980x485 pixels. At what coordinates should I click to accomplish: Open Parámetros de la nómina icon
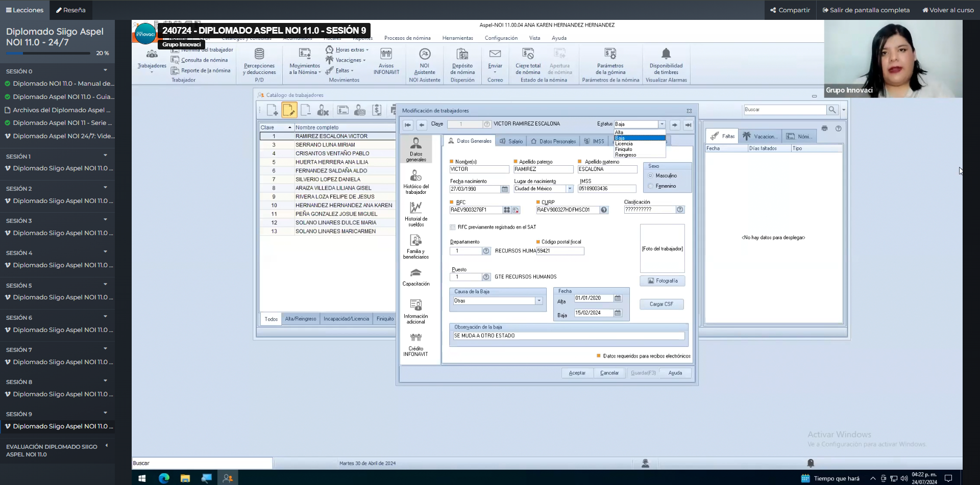(610, 55)
